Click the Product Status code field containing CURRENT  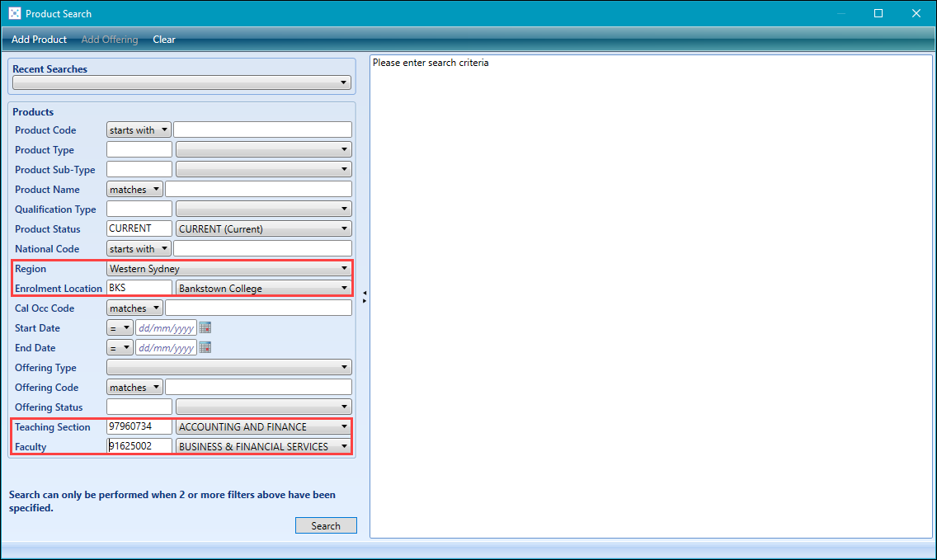pyautogui.click(x=139, y=228)
